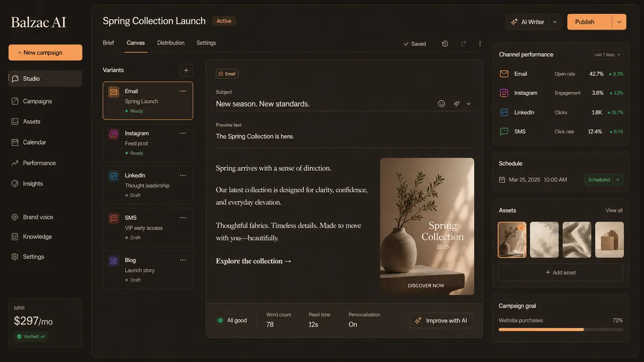Click Improve with AI button

pyautogui.click(x=441, y=321)
